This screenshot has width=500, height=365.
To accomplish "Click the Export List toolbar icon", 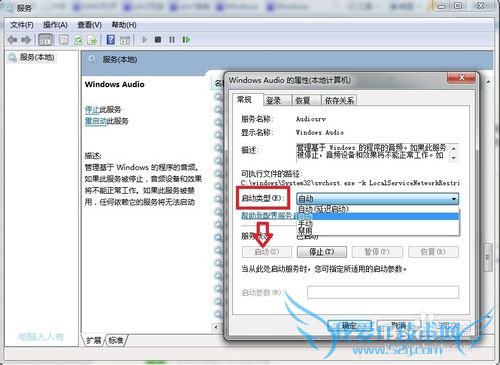I will (x=92, y=40).
